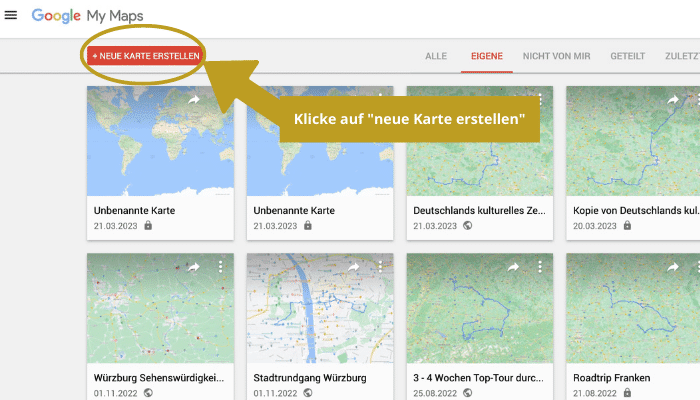The width and height of the screenshot is (700, 400).
Task: Open the hamburger main menu
Action: pos(11,15)
